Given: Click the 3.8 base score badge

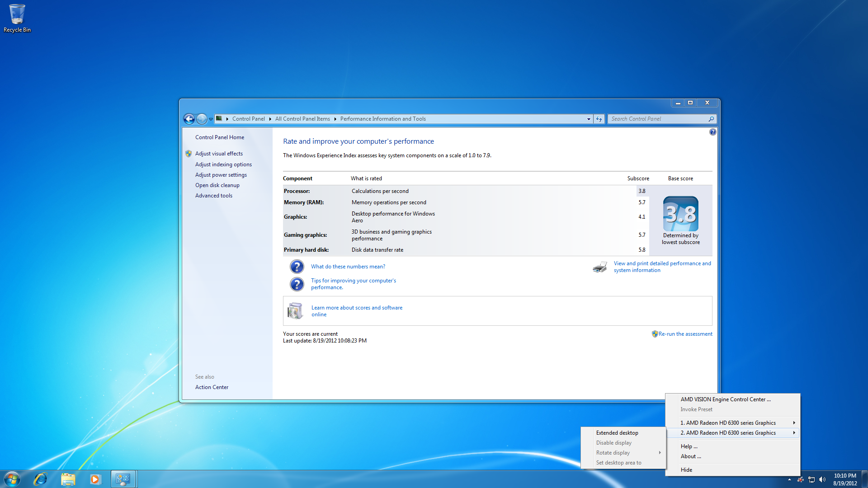Looking at the screenshot, I should (x=680, y=214).
